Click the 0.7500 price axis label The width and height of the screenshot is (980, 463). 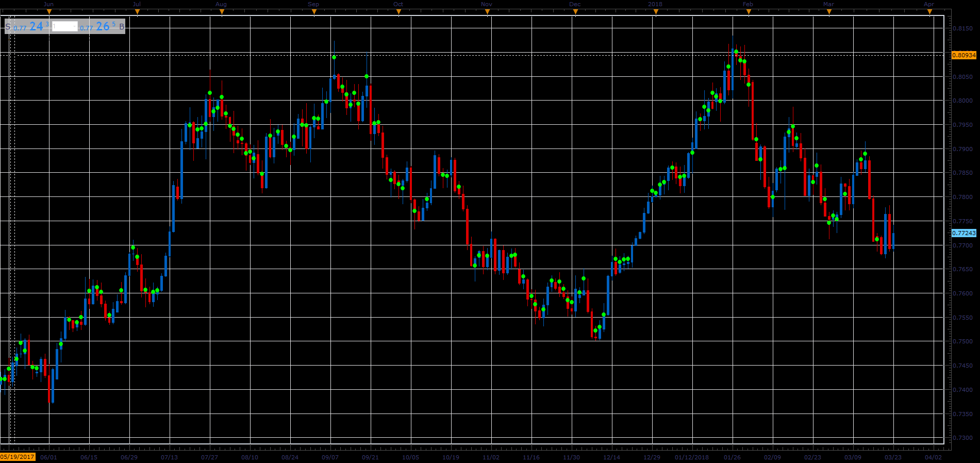pos(962,342)
